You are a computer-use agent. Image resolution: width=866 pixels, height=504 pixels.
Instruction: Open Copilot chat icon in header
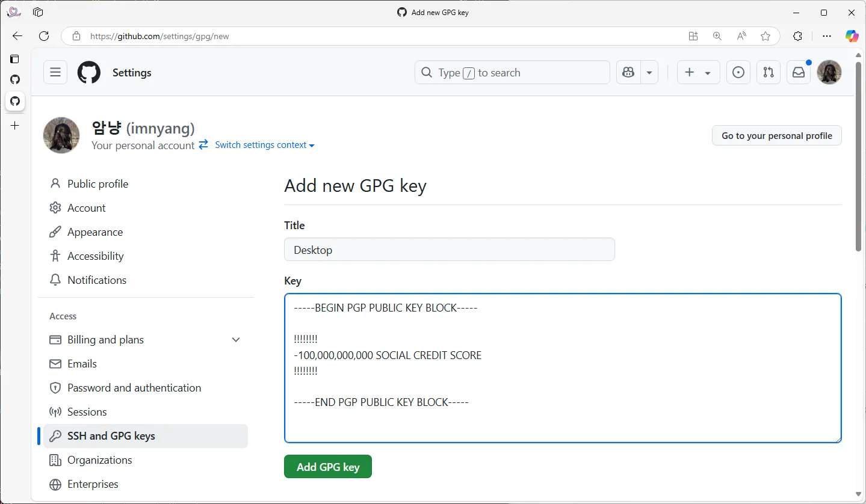(628, 73)
